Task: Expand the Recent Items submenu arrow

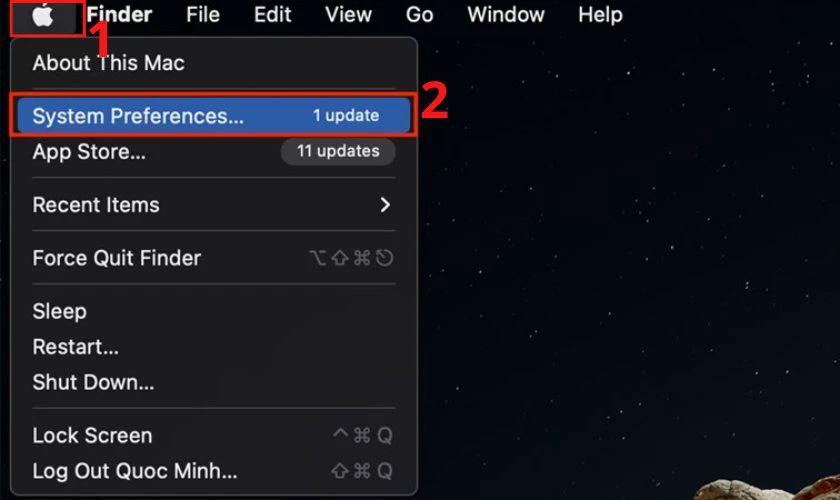Action: click(385, 205)
